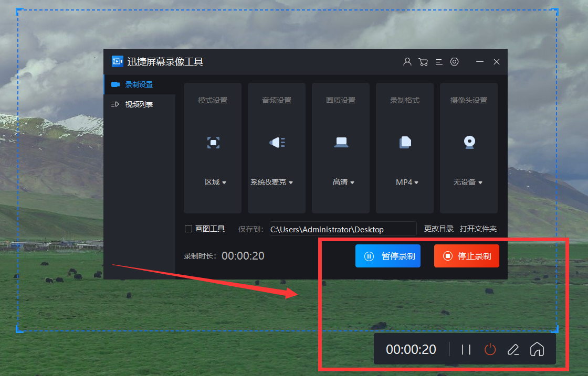This screenshot has height=376, width=588.
Task: Click the 停止录制 button
Action: pos(466,256)
